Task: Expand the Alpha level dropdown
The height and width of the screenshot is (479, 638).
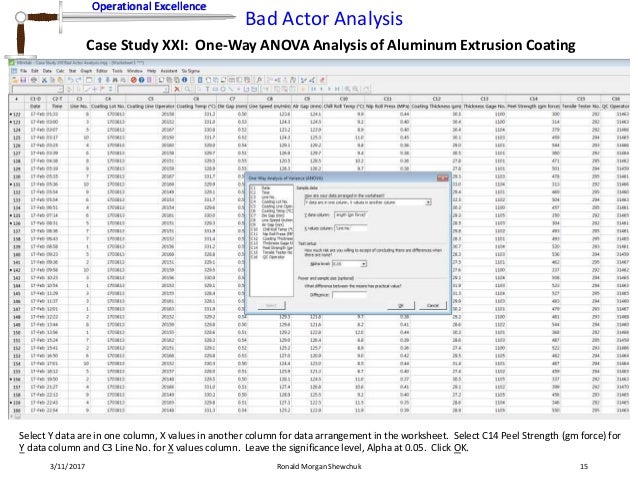Action: tap(363, 264)
